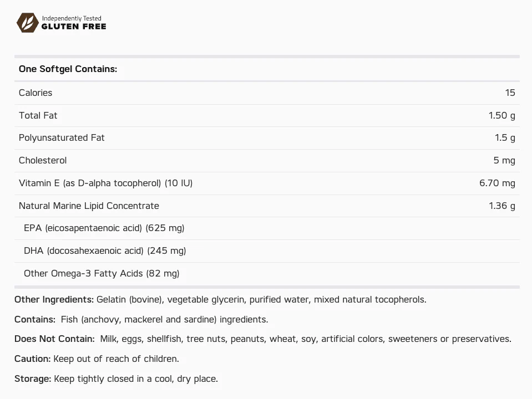Select Natural Marine Lipid Concentrate label
Viewport: 532px width, 399px height.
[x=89, y=206]
